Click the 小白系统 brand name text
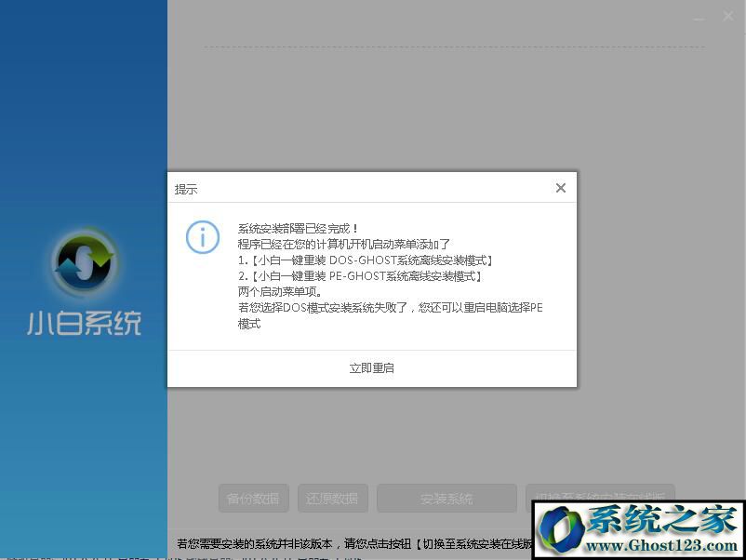Image resolution: width=746 pixels, height=560 pixels. [85, 324]
